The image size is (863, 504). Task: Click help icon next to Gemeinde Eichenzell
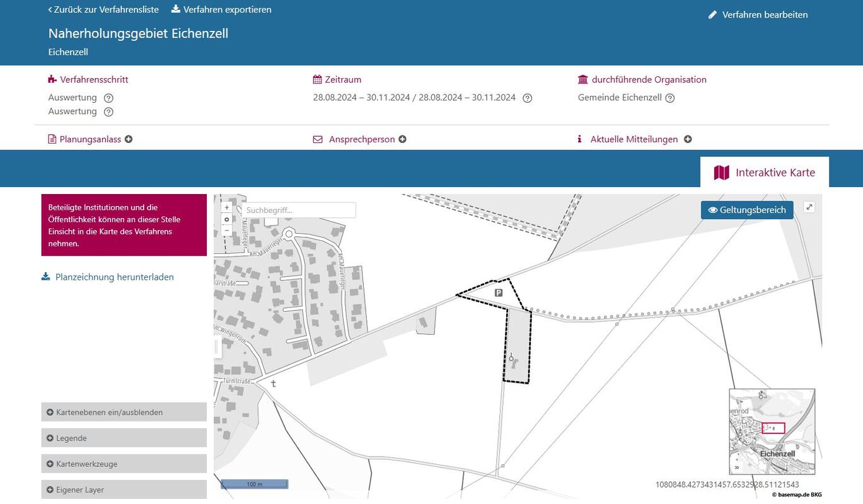(670, 98)
